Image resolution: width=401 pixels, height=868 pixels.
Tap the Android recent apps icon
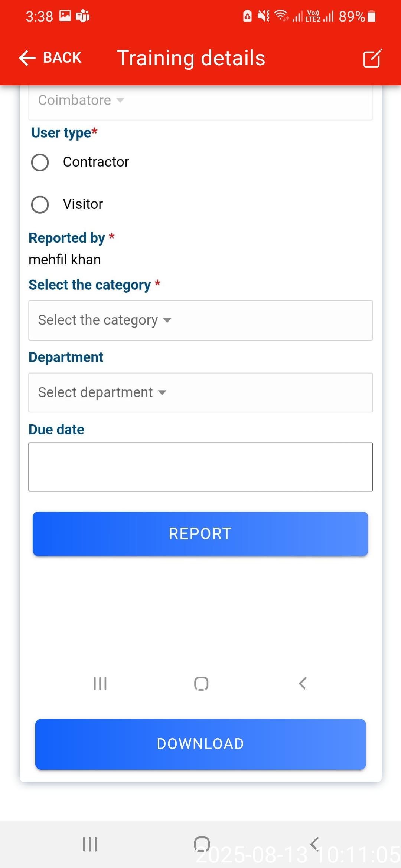click(x=90, y=844)
